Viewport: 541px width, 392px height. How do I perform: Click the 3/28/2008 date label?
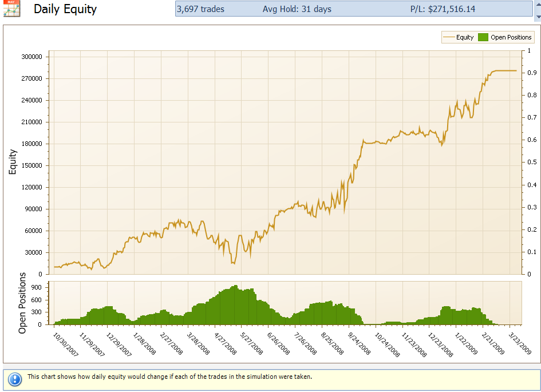[199, 344]
